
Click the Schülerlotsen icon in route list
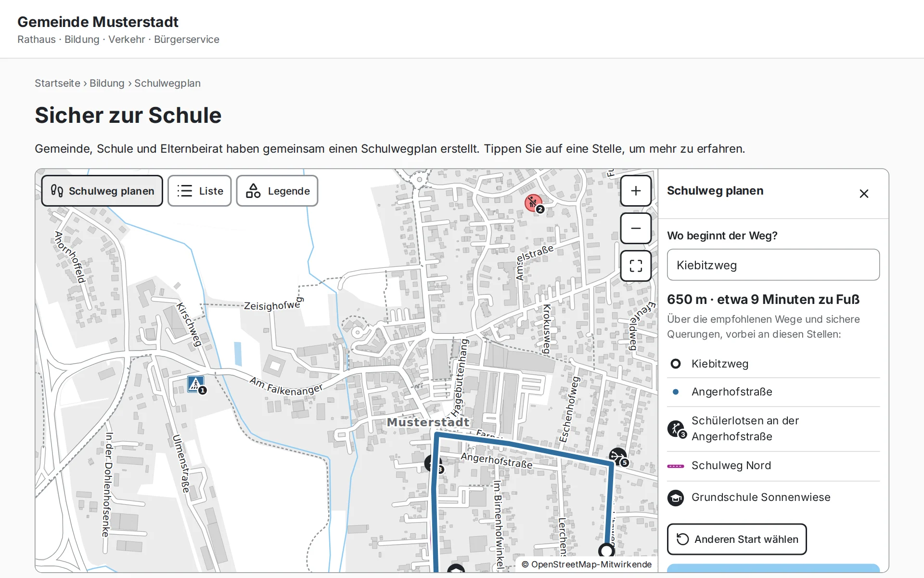[x=676, y=429]
